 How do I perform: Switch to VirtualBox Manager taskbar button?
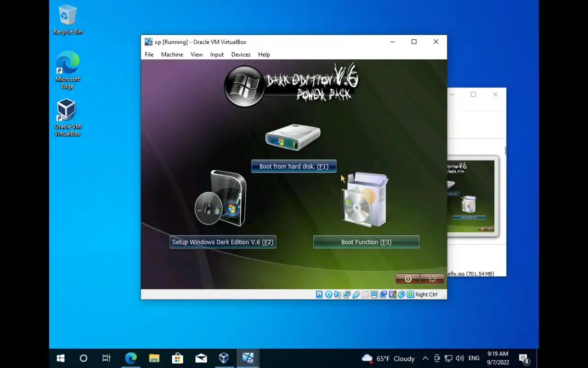click(224, 358)
